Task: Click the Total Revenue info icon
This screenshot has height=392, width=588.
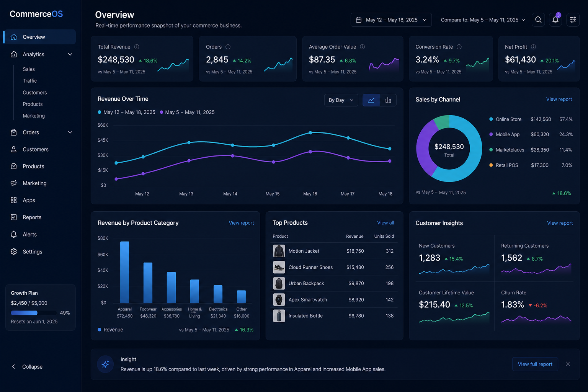Action: point(137,47)
